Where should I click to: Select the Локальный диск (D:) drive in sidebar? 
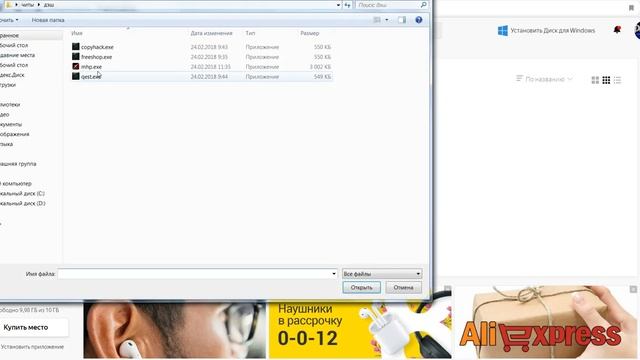point(22,203)
